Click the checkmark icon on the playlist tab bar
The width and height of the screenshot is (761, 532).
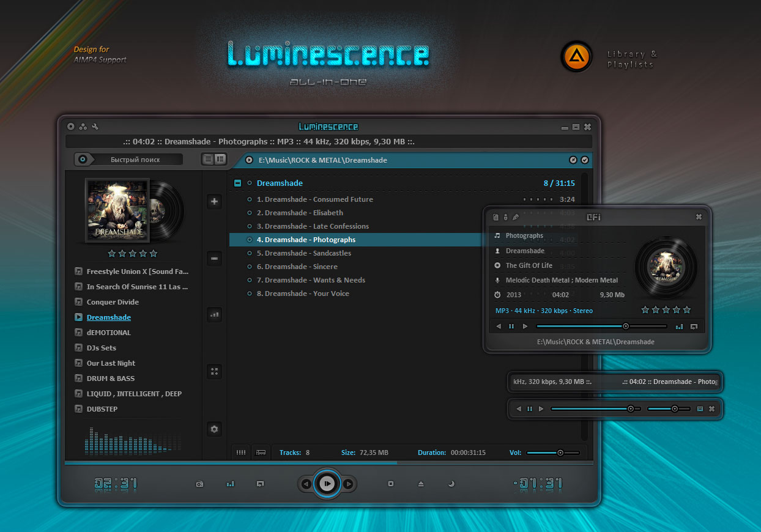585,160
